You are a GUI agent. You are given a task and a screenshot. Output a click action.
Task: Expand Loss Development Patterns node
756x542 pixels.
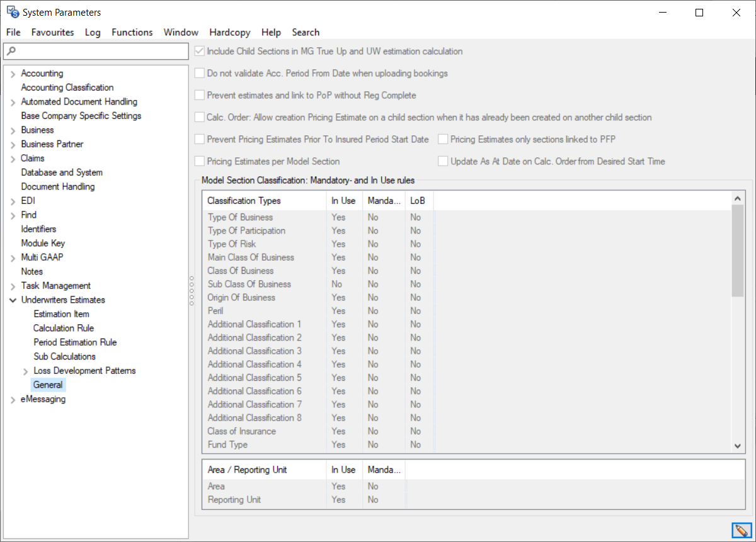click(x=25, y=371)
